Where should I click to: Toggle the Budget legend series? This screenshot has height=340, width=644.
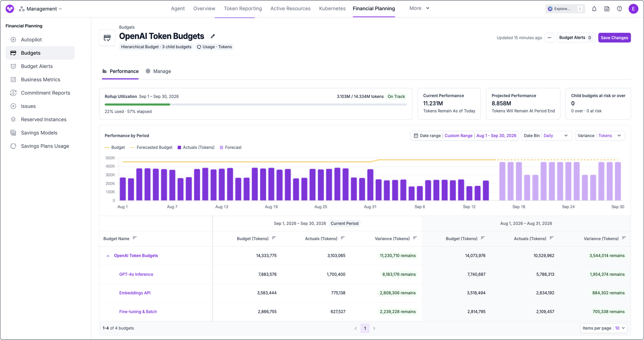[x=115, y=147]
